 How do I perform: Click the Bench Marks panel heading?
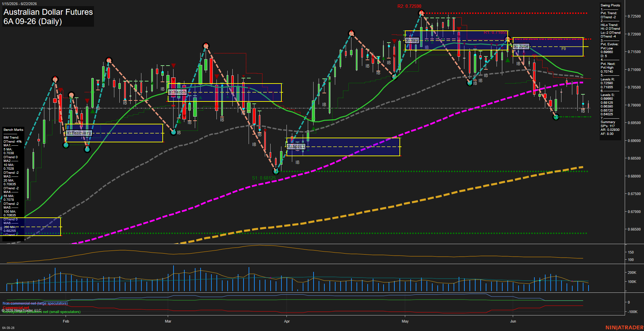13,130
